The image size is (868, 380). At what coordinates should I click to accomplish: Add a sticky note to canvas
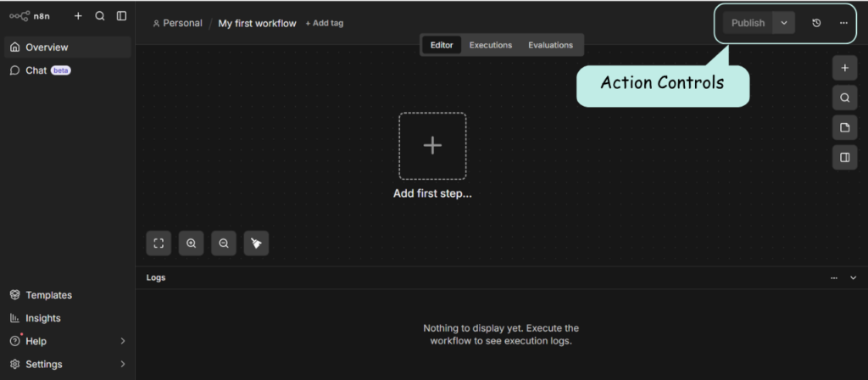[x=844, y=127]
